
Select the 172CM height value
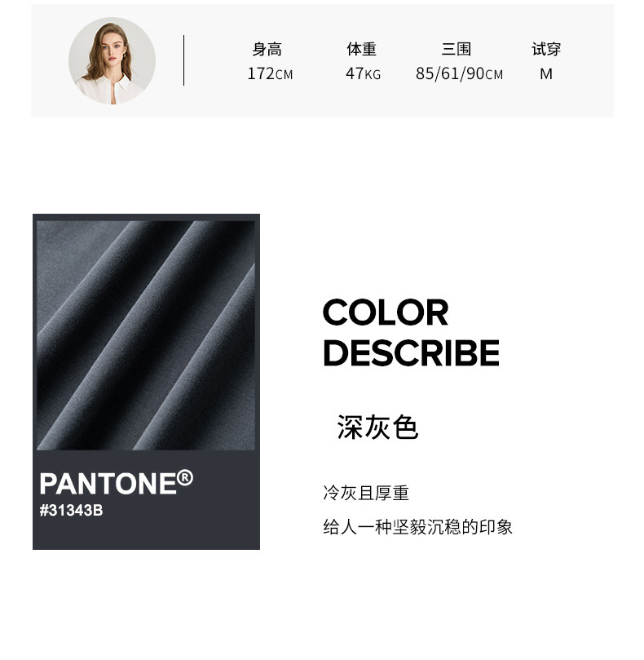(x=270, y=73)
